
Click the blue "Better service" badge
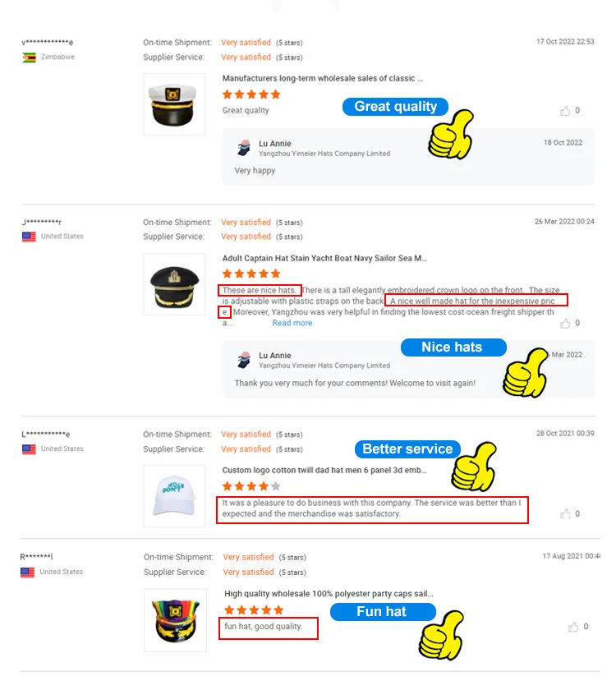407,448
